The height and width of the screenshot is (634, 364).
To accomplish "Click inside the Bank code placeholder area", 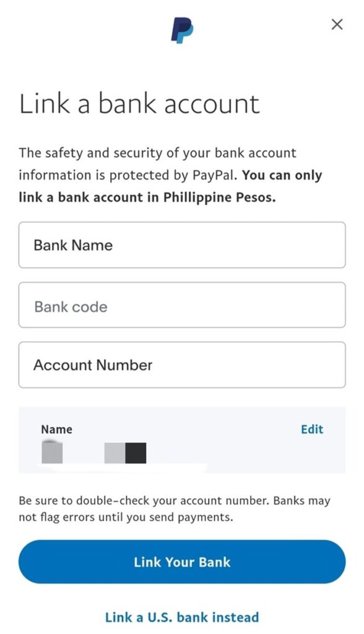I will point(69,305).
